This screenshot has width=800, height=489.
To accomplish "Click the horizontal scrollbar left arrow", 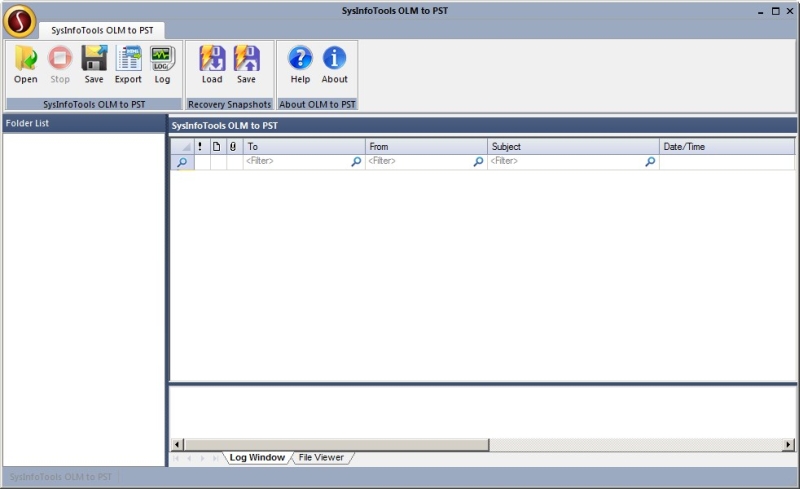I will point(177,445).
